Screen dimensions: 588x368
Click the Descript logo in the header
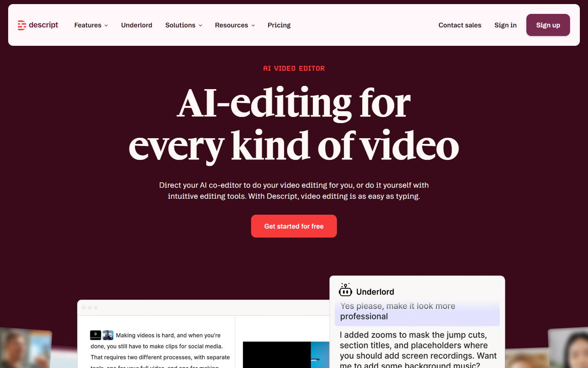(x=38, y=25)
